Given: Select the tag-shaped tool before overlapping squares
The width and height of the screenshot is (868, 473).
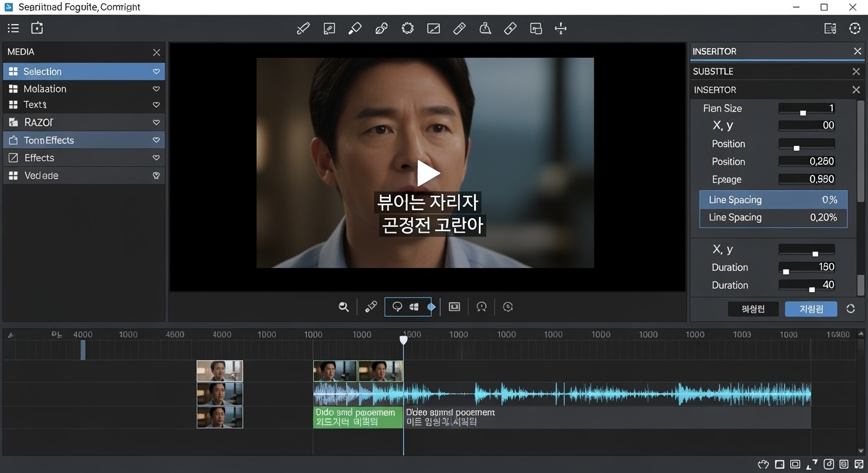Looking at the screenshot, I should coord(510,28).
